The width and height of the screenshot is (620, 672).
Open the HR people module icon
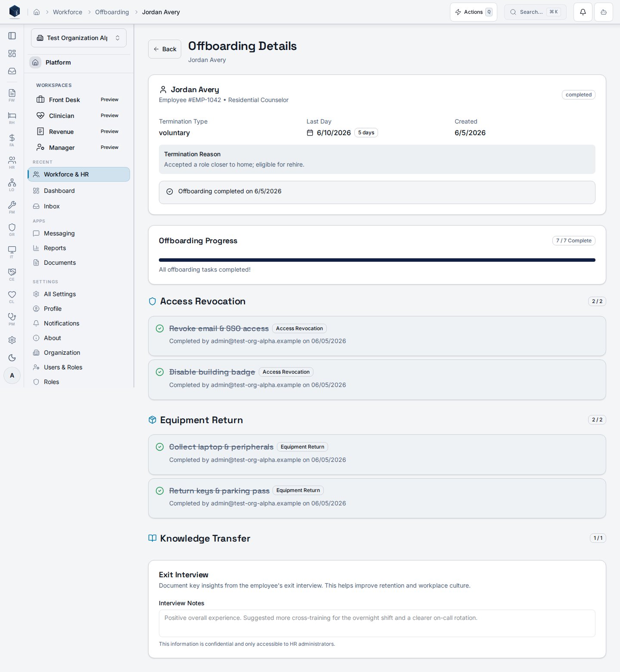click(12, 162)
